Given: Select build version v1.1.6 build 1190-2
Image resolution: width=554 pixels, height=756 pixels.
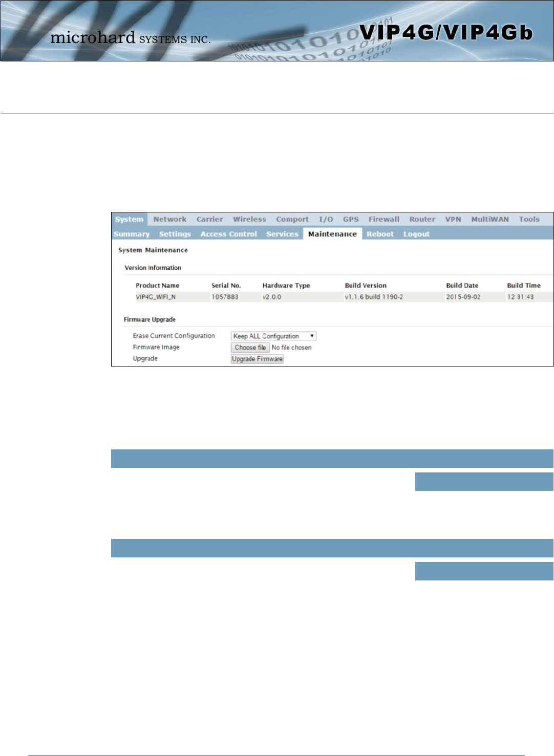Looking at the screenshot, I should 374,297.
